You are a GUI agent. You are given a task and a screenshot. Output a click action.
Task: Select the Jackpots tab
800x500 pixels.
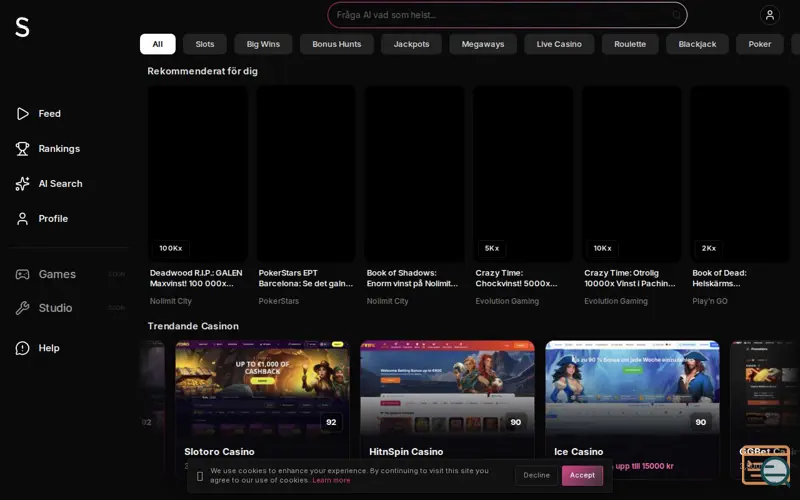(x=411, y=44)
